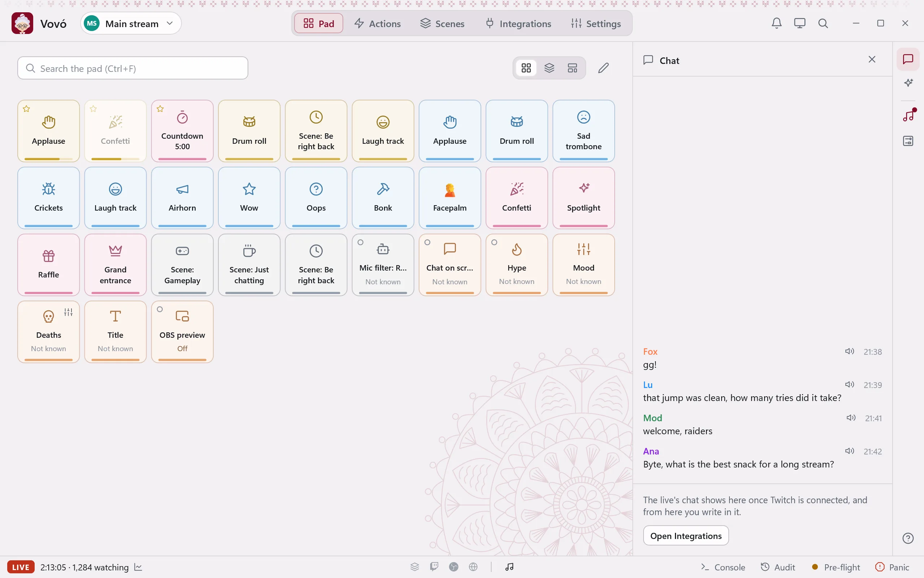Open the sparkle assistant sidebar icon
Screen dimensions: 924x578
pyautogui.click(x=908, y=83)
